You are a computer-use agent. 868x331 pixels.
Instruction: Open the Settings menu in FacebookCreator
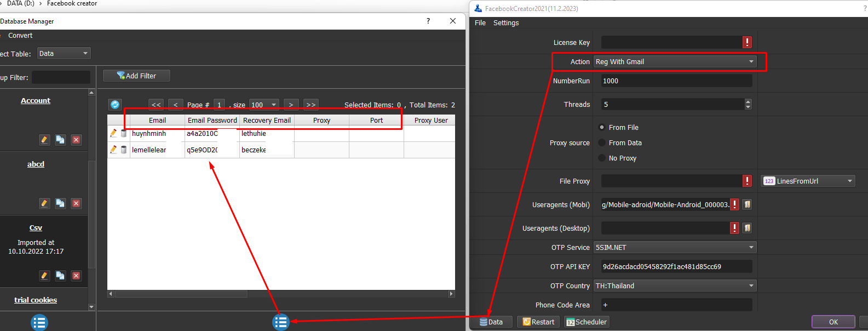[x=506, y=22]
